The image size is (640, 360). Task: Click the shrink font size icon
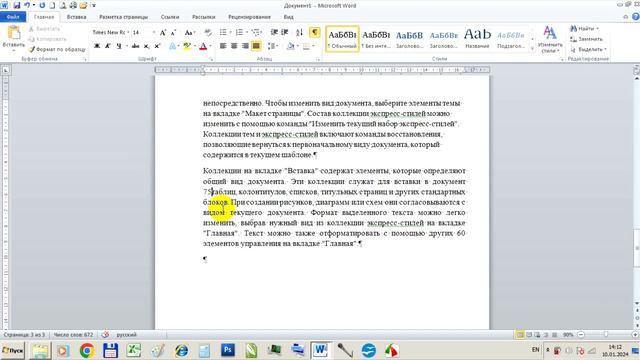click(x=173, y=32)
